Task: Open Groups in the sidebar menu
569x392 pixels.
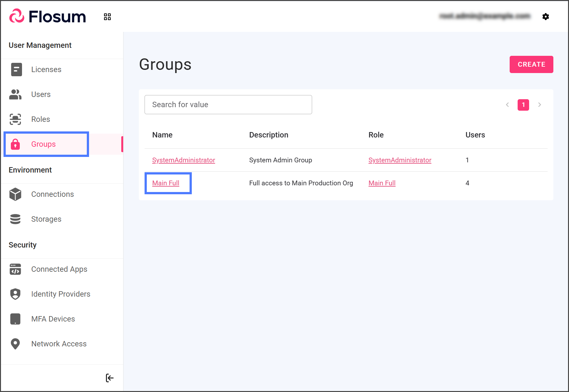Action: point(43,144)
